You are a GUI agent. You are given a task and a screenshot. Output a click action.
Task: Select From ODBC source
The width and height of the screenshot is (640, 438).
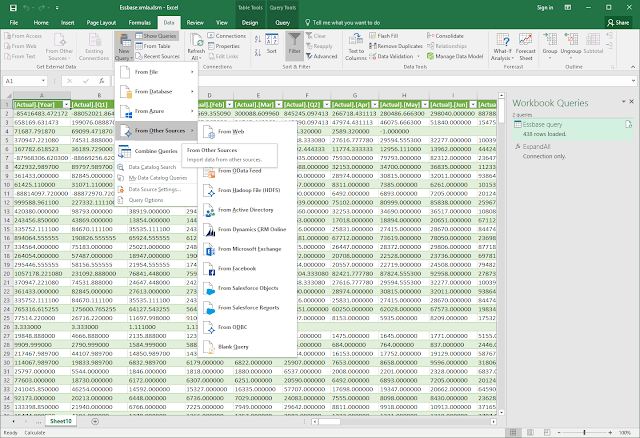pos(247,327)
